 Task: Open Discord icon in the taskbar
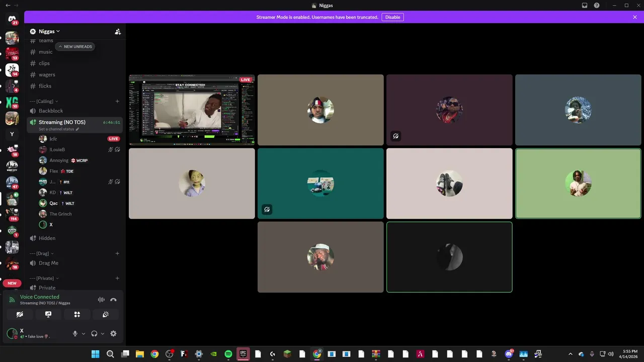tap(509, 354)
